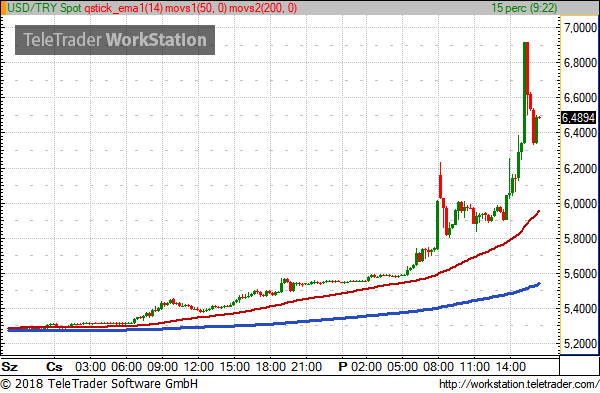Click the 6,0000 price axis label

pos(580,204)
